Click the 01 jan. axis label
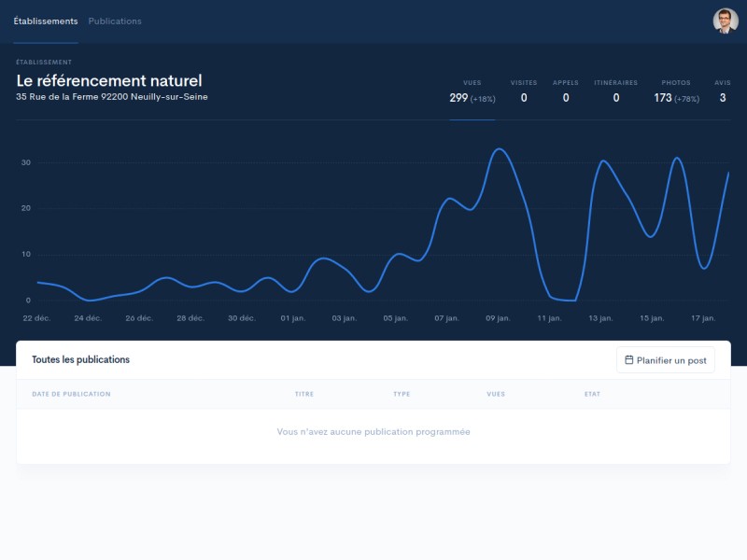Image resolution: width=747 pixels, height=560 pixels. pyautogui.click(x=293, y=318)
